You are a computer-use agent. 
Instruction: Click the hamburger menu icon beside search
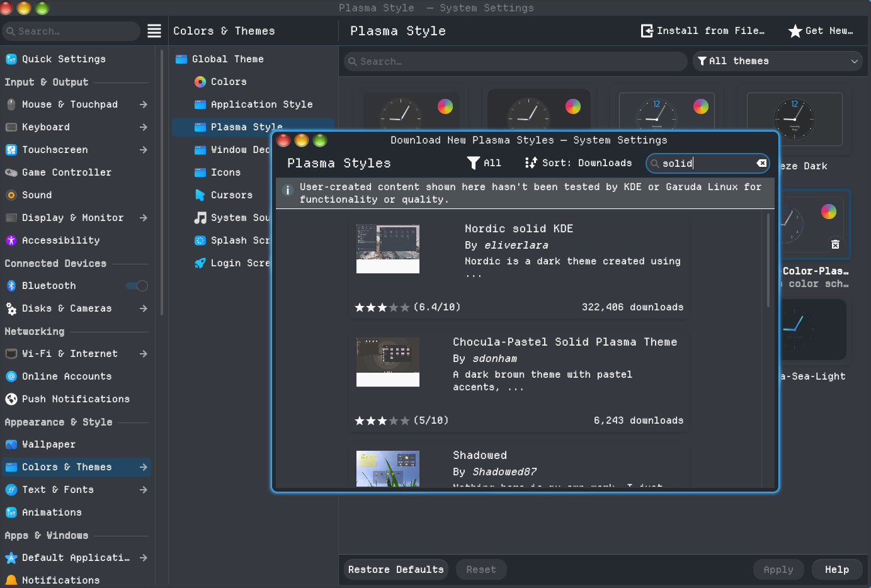(x=154, y=31)
